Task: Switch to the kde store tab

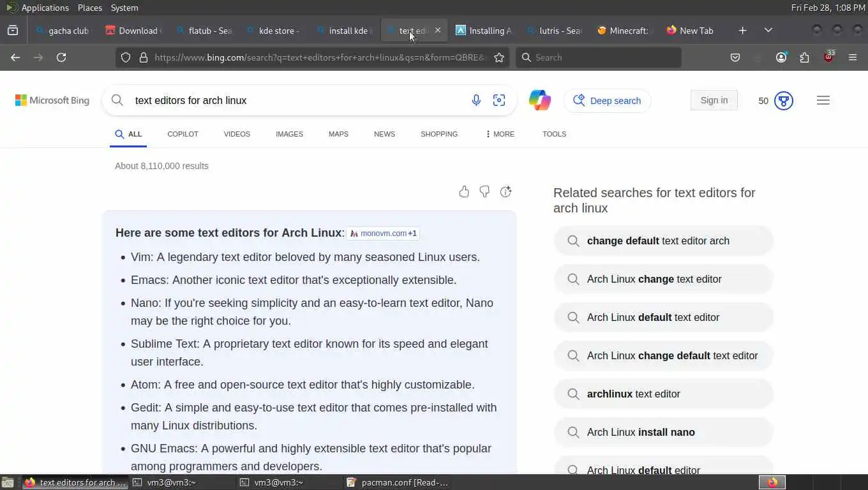Action: pyautogui.click(x=273, y=31)
